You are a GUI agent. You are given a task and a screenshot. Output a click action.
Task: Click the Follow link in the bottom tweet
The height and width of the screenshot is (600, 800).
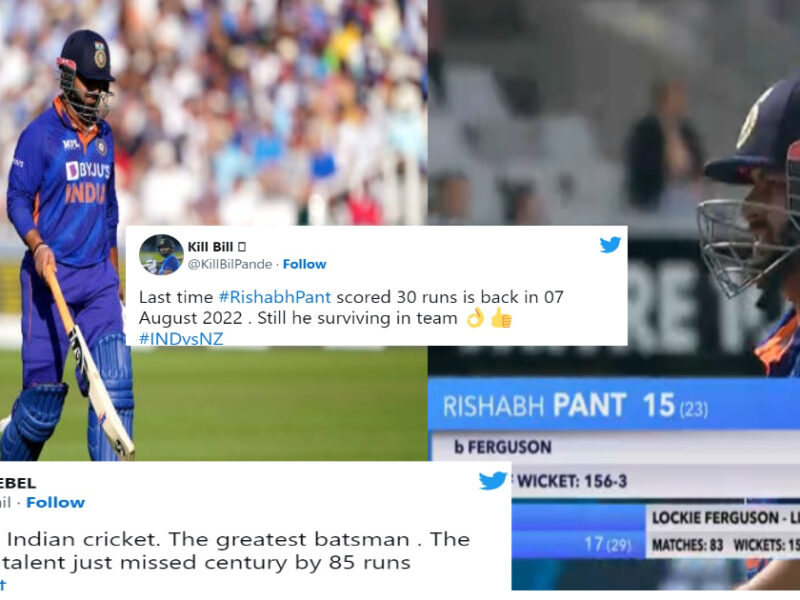[56, 503]
